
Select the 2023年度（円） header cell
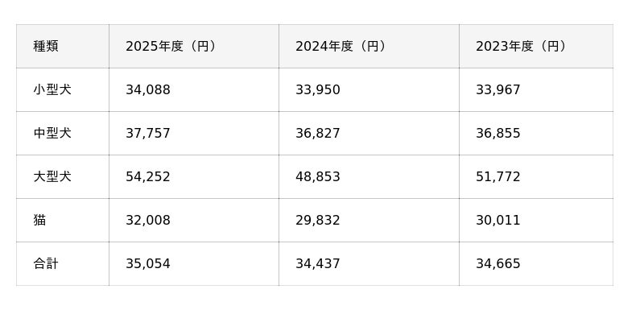point(536,47)
